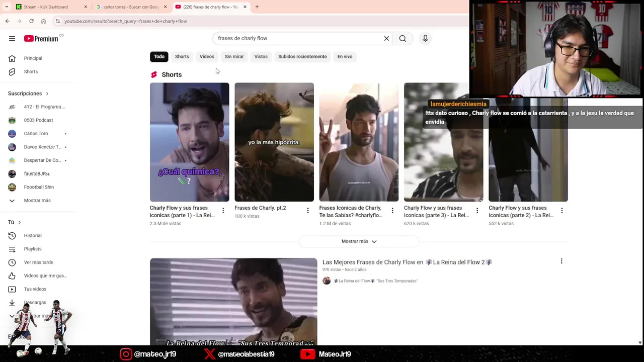Image resolution: width=644 pixels, height=362 pixels.
Task: Open the Despertar De Co... subscription
Action: pos(38,160)
